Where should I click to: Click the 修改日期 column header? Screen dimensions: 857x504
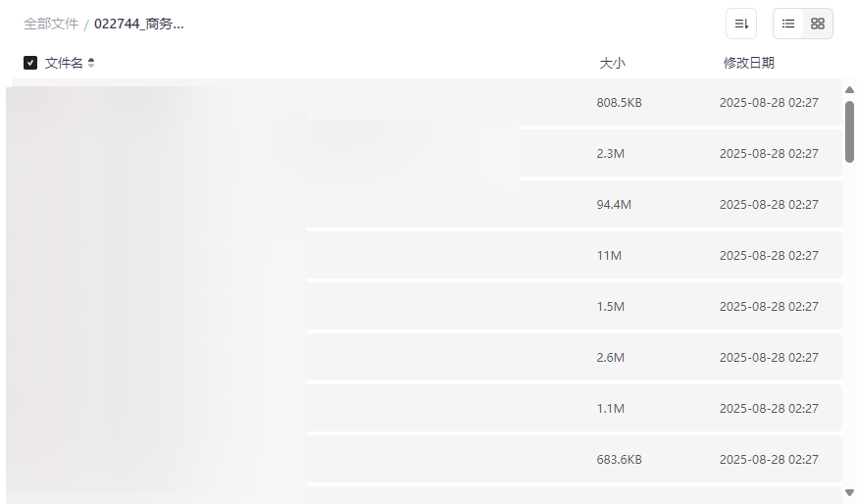(x=748, y=63)
